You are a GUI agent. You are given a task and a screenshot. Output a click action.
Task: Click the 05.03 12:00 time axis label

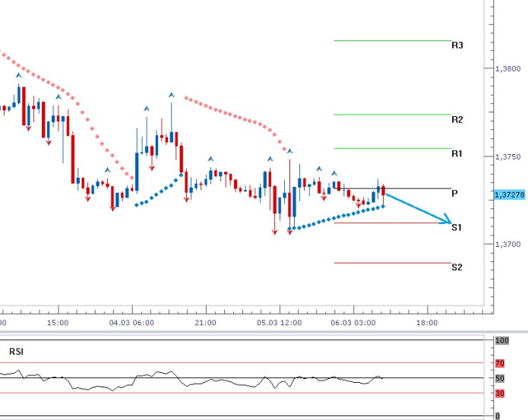[x=279, y=323]
